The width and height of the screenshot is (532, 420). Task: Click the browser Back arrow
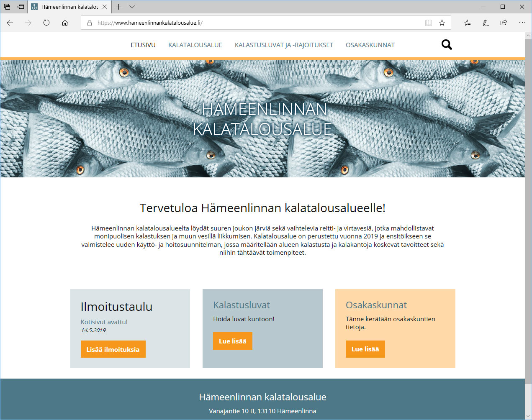(x=10, y=23)
